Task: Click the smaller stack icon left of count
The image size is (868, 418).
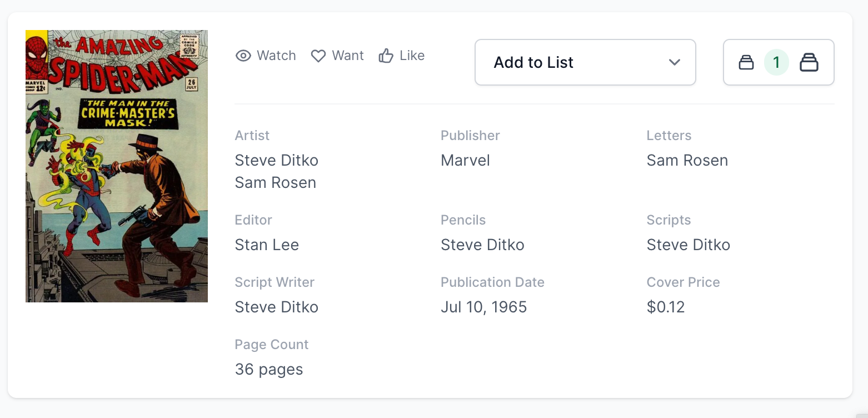Action: click(x=746, y=62)
